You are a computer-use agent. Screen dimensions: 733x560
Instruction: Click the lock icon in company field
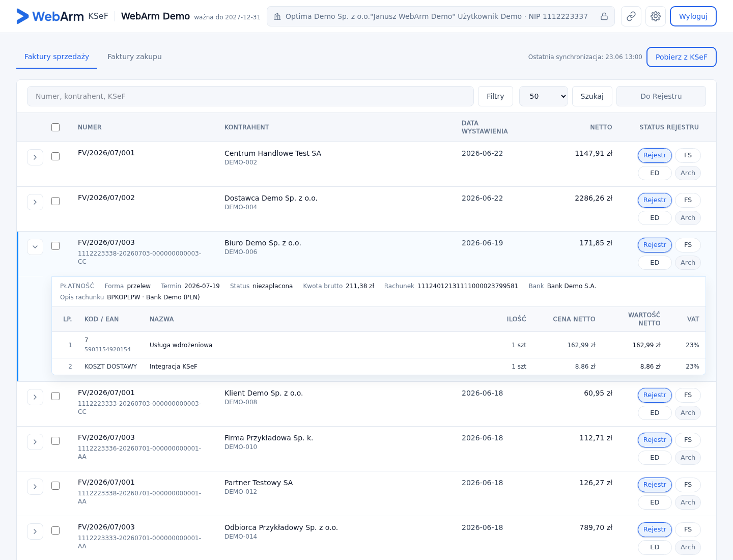[x=604, y=16]
